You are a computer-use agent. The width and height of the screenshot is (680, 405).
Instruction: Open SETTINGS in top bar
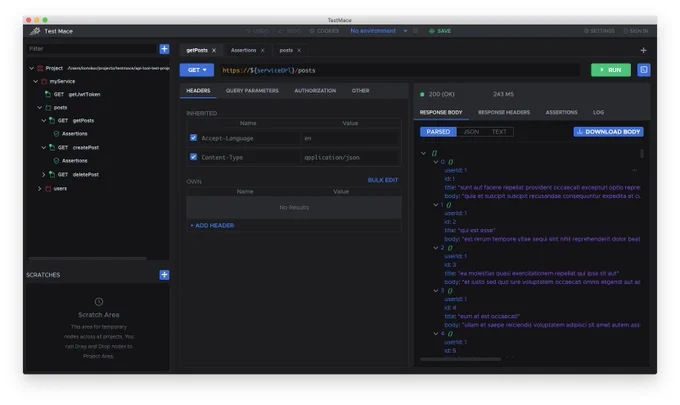[599, 31]
